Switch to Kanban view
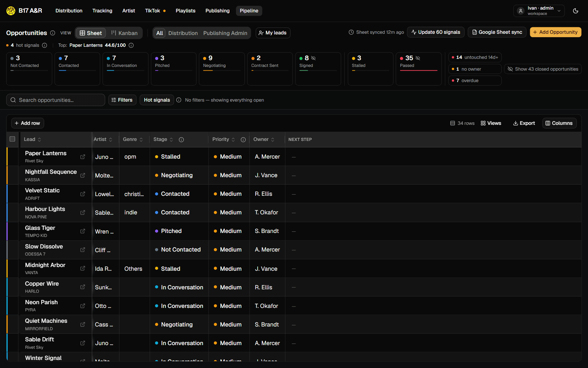588x368 pixels. coord(124,33)
